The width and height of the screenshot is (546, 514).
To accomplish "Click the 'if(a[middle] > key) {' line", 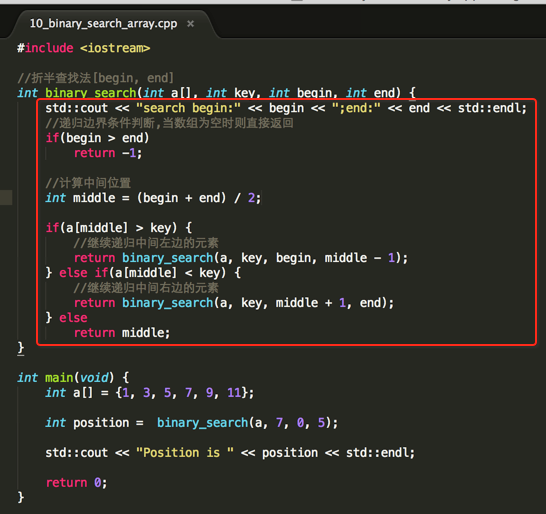I will [x=119, y=228].
